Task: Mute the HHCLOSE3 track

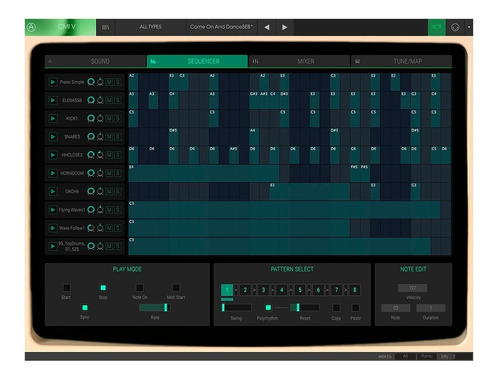Action: 109,155
